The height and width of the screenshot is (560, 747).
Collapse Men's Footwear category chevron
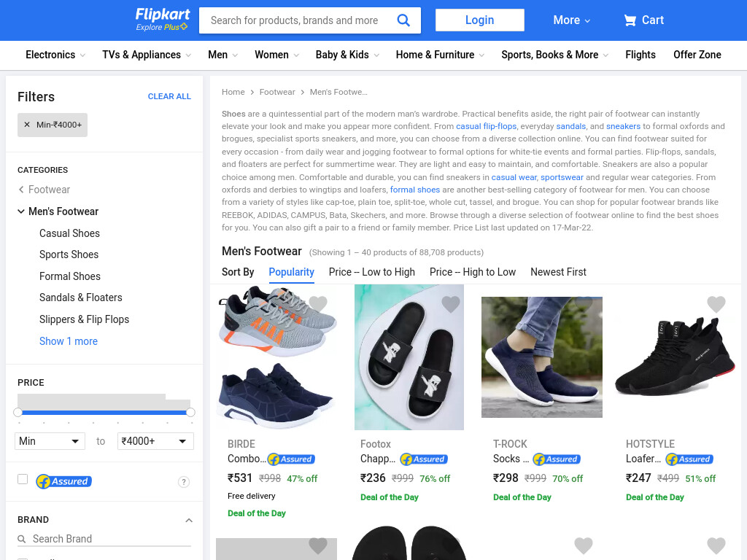click(21, 211)
